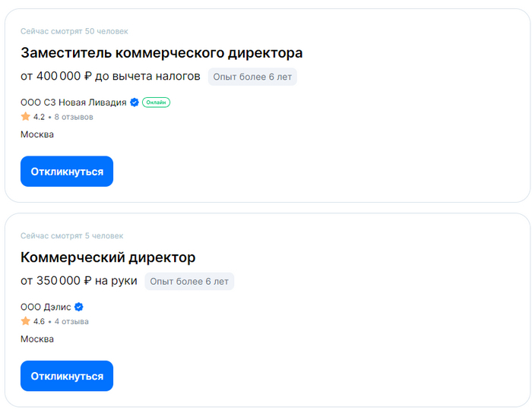The image size is (532, 413).
Task: Open ООО СЗ Новая Ливадия company page
Action: [73, 102]
